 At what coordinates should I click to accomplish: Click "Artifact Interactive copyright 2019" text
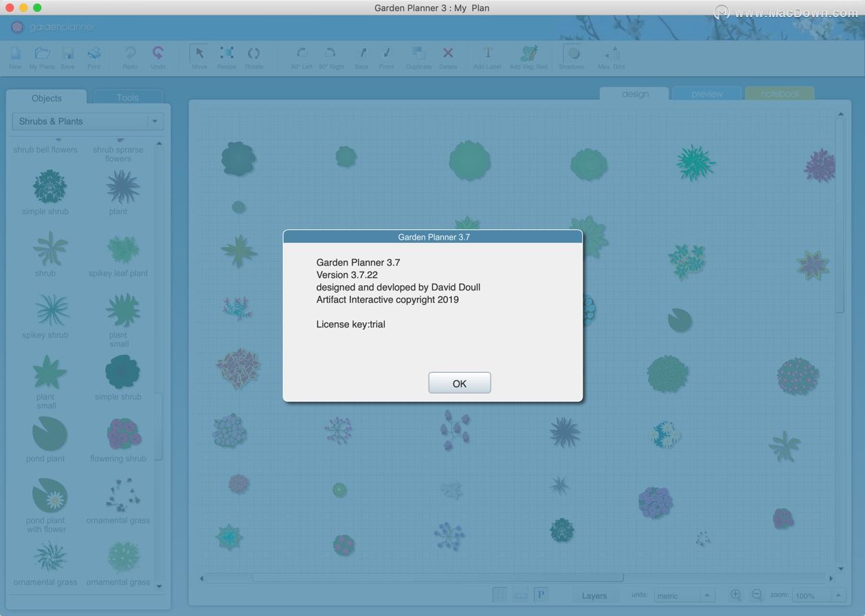point(387,299)
